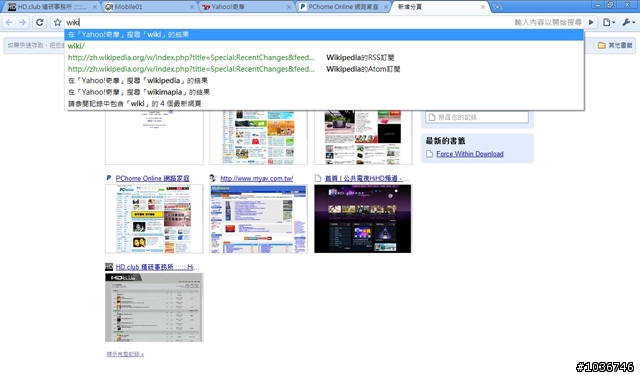Select the 'wiki/' suggestion
Image resolution: width=640 pixels, height=375 pixels.
[324, 46]
